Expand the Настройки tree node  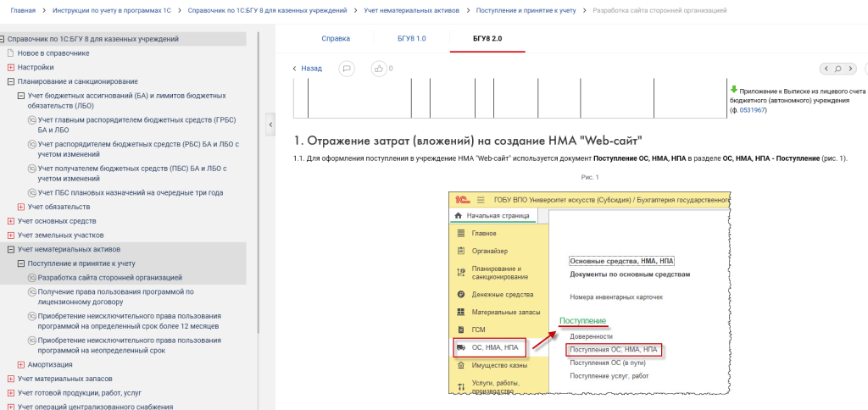pos(10,67)
